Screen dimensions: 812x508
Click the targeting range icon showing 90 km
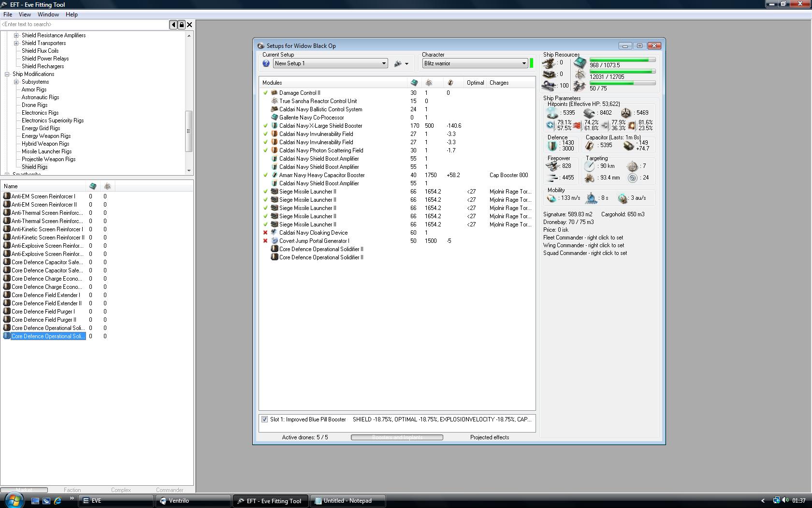coord(589,166)
